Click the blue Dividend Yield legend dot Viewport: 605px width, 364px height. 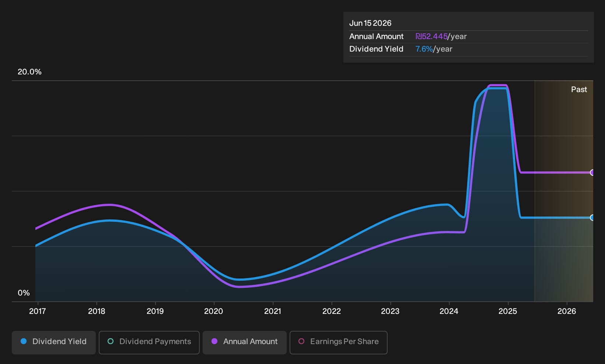24,342
